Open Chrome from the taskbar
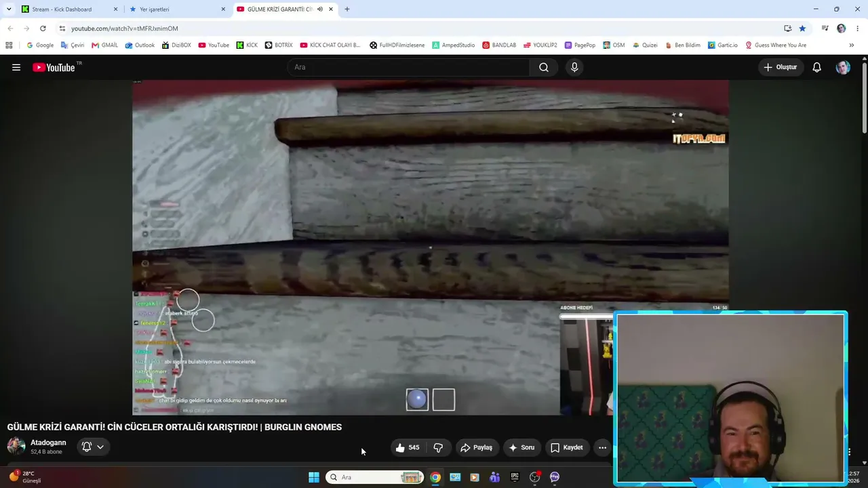868x488 pixels. 435,477
